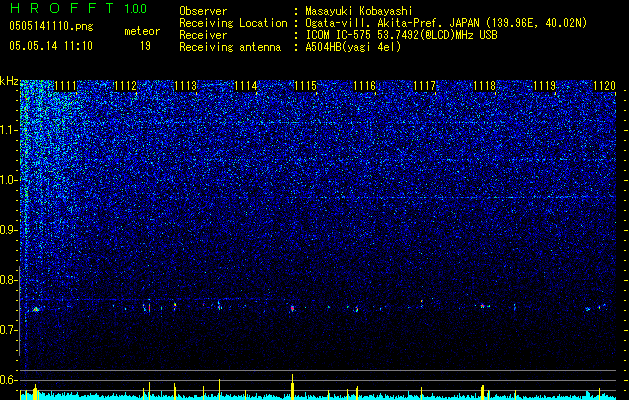Click the yellow 'meteor' label

click(142, 31)
